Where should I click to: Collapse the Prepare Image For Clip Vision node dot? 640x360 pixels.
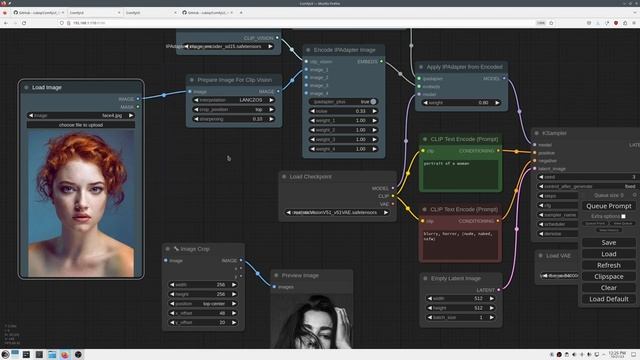pyautogui.click(x=192, y=80)
